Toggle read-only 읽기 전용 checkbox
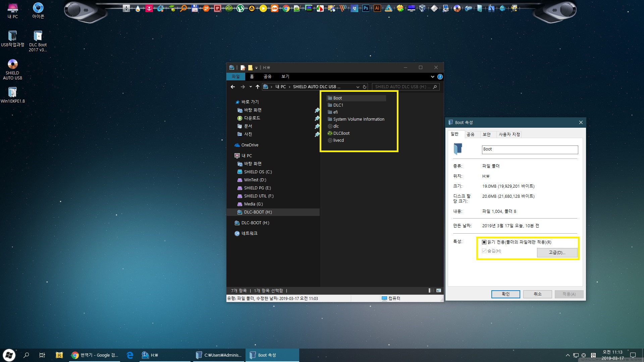 [484, 242]
